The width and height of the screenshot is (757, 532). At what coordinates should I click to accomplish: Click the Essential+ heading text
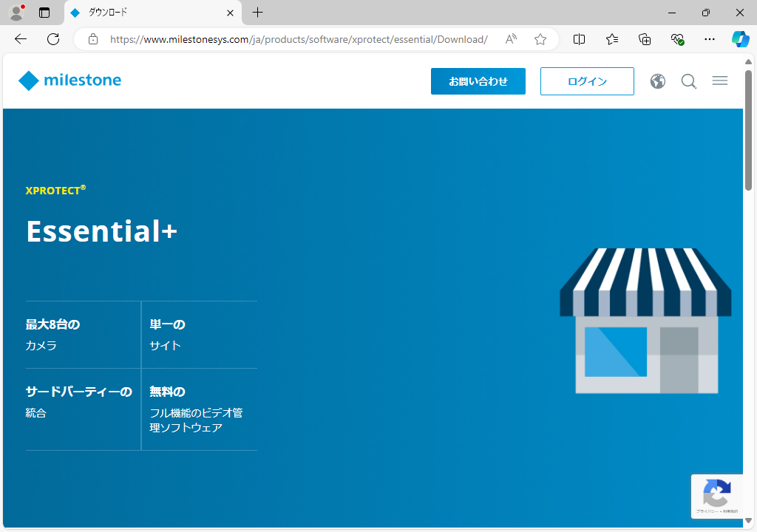[102, 231]
